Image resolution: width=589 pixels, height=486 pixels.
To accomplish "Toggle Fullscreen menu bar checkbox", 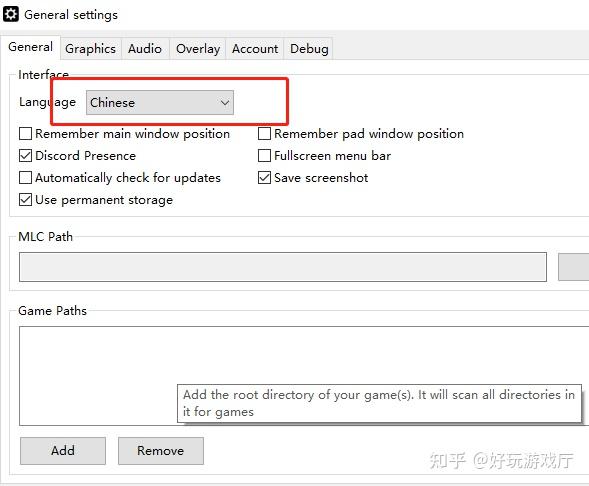I will [x=264, y=155].
